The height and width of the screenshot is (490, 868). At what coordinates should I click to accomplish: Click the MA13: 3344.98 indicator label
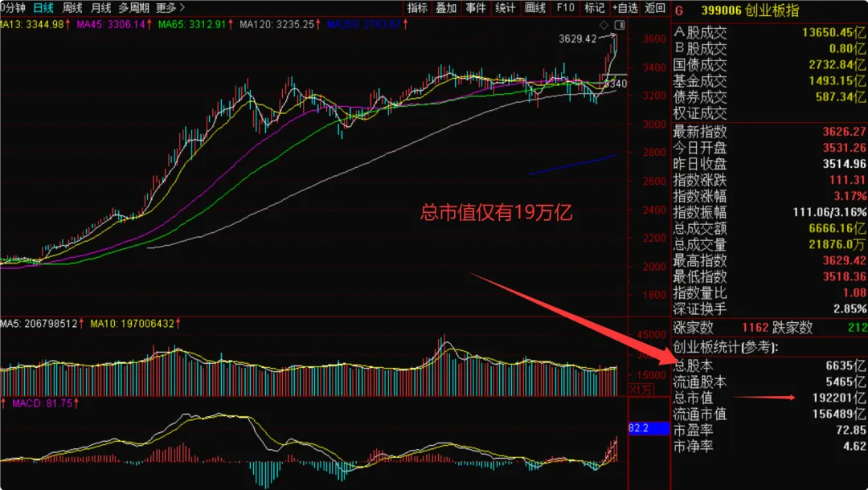tap(35, 24)
